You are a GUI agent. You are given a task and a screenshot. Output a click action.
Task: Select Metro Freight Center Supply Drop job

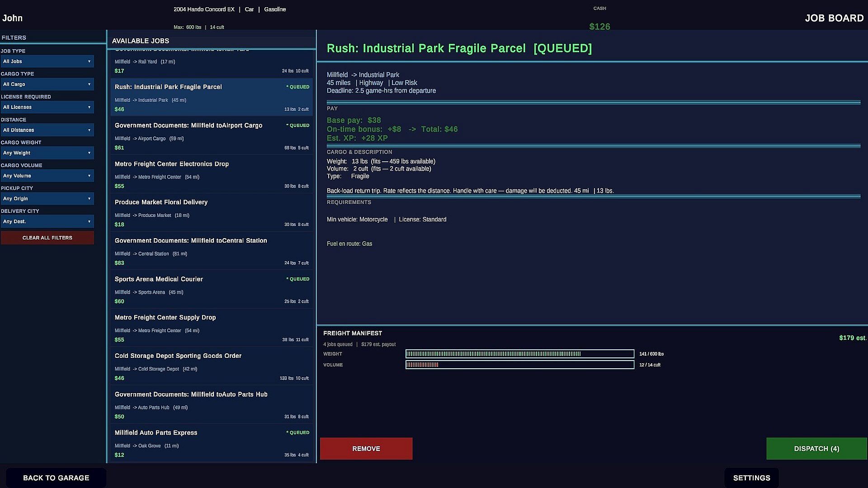click(x=212, y=328)
